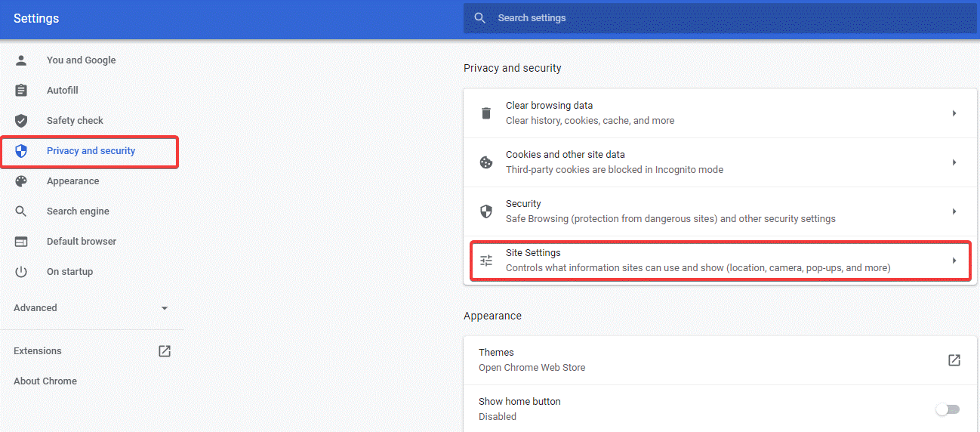Click 'Open Chrome Web Store' text

[532, 368]
